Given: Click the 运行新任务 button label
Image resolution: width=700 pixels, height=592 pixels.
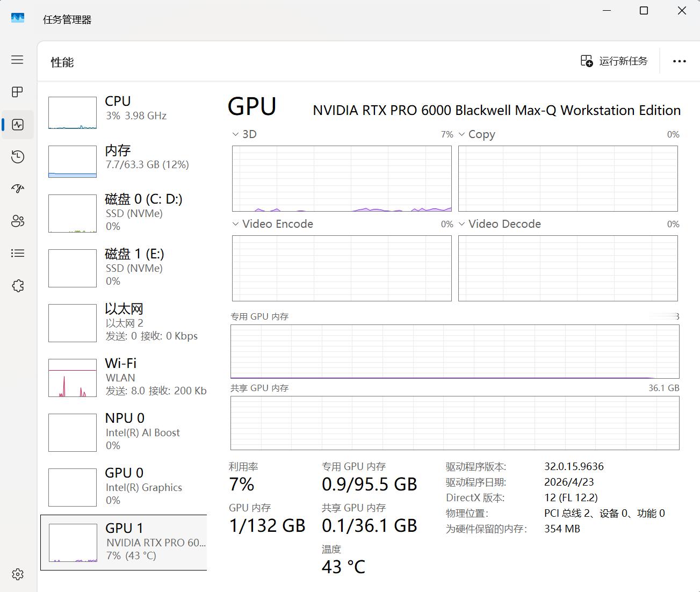Looking at the screenshot, I should pos(623,61).
